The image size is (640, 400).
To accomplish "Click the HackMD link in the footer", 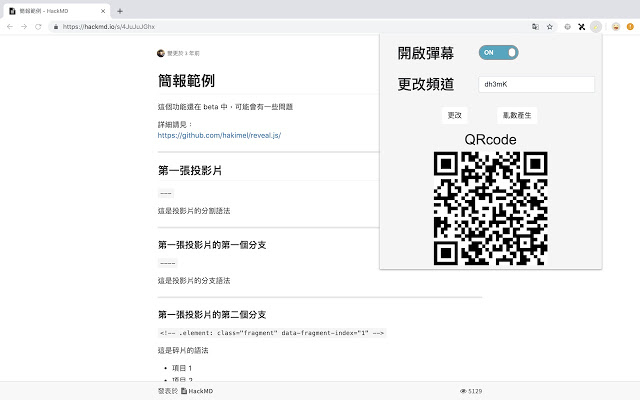I will click(x=197, y=391).
